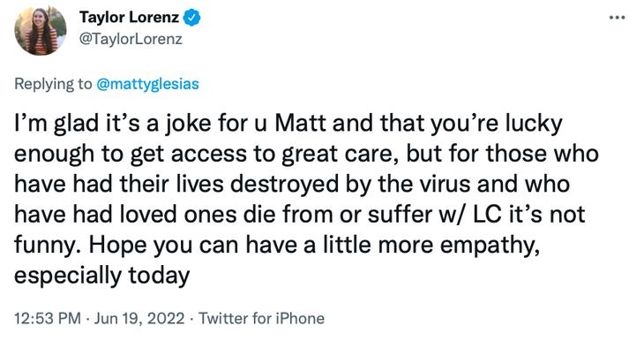
Task: Click the blue verified checkmark badge
Action: [x=191, y=18]
